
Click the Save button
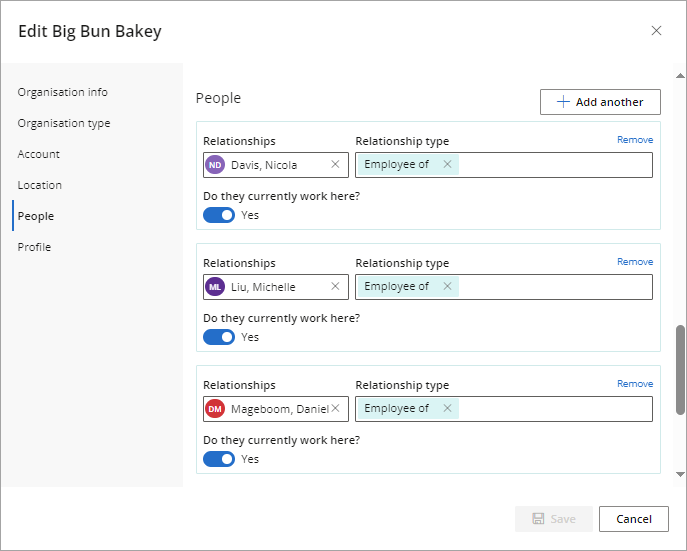(x=554, y=519)
